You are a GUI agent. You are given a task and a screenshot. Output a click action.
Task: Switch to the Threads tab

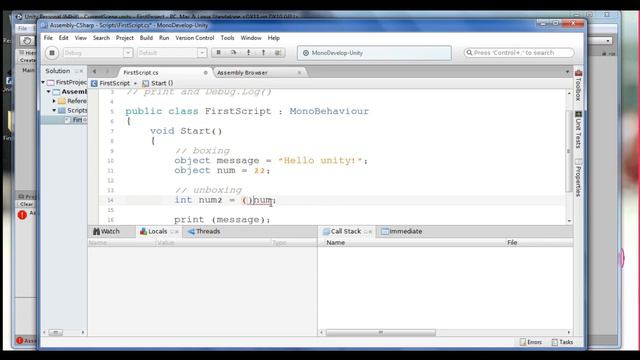[x=204, y=231]
